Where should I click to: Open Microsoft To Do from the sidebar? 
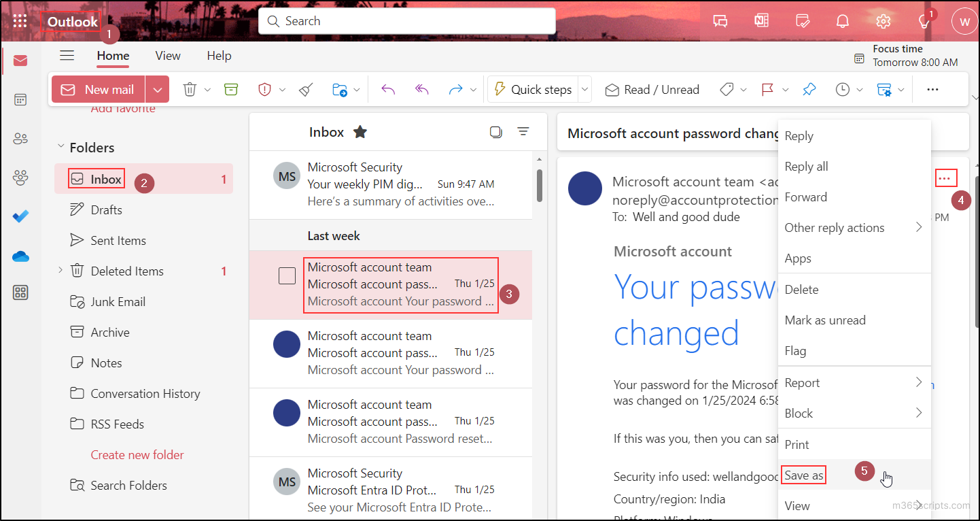pyautogui.click(x=20, y=216)
